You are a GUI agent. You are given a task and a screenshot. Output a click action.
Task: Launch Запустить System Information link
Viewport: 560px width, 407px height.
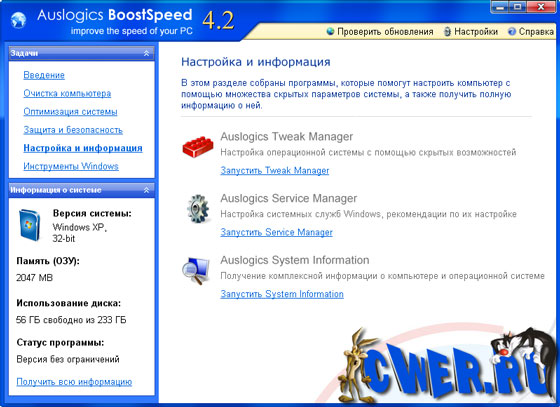pos(282,294)
